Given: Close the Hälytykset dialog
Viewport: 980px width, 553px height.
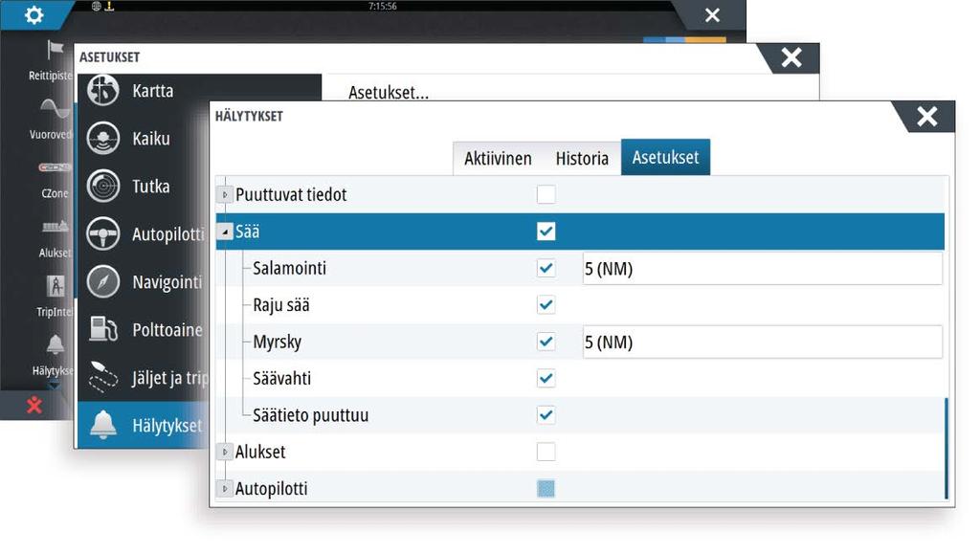Looking at the screenshot, I should [x=926, y=116].
